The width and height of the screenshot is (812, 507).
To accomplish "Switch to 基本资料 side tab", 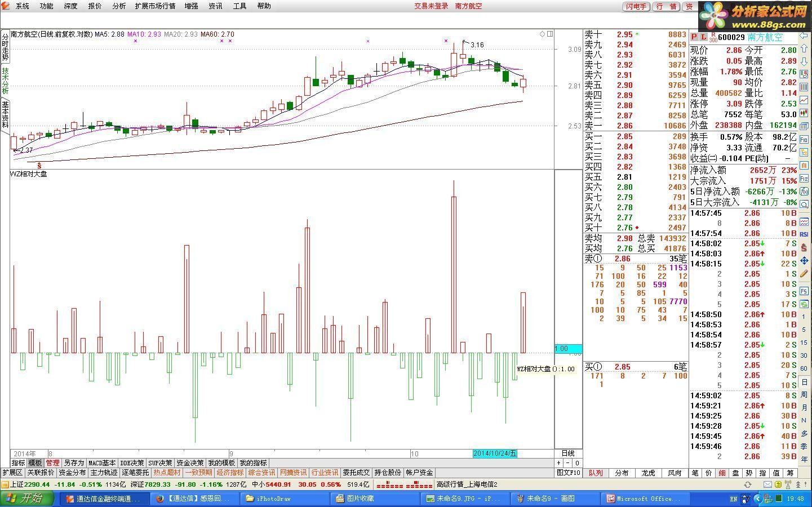I will (x=5, y=114).
